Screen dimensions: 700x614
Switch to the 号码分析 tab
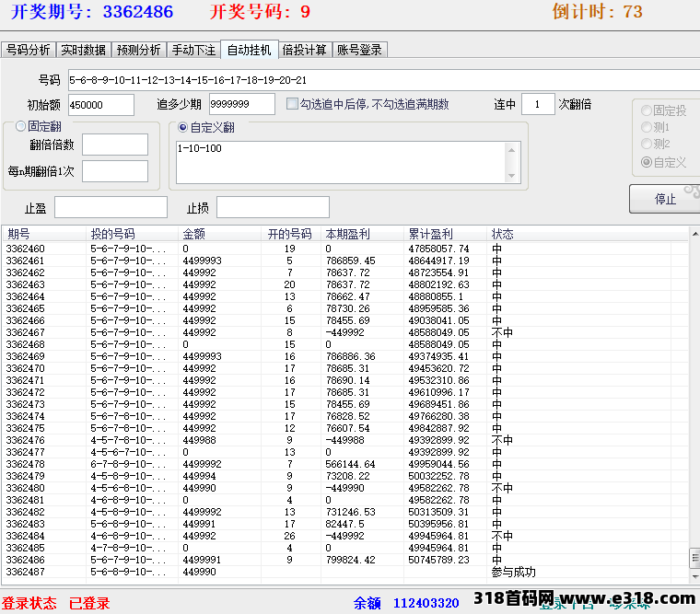(x=29, y=50)
